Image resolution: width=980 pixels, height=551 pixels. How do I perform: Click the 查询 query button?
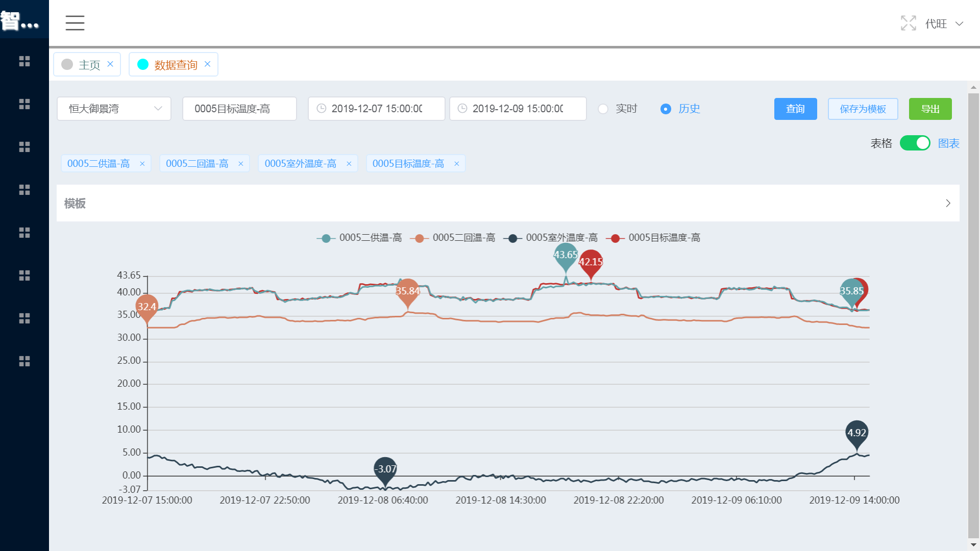click(795, 109)
